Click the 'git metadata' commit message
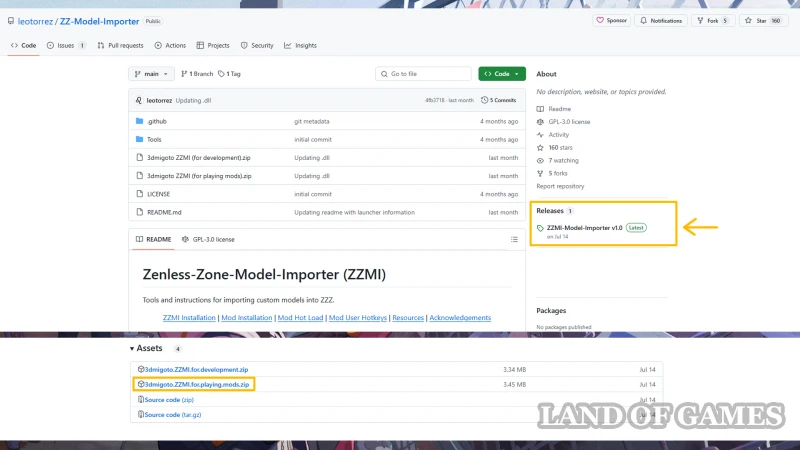The image size is (800, 450). tap(312, 121)
